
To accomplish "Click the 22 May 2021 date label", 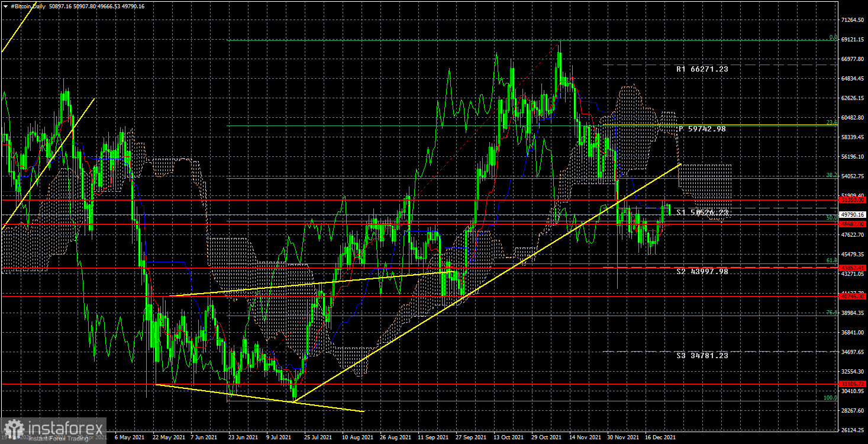I will click(x=169, y=437).
